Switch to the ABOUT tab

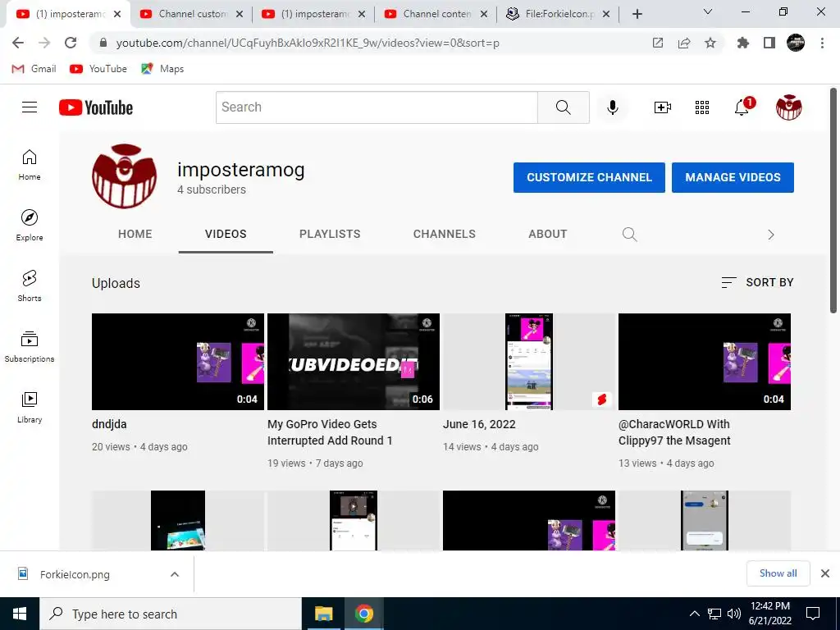pyautogui.click(x=547, y=234)
